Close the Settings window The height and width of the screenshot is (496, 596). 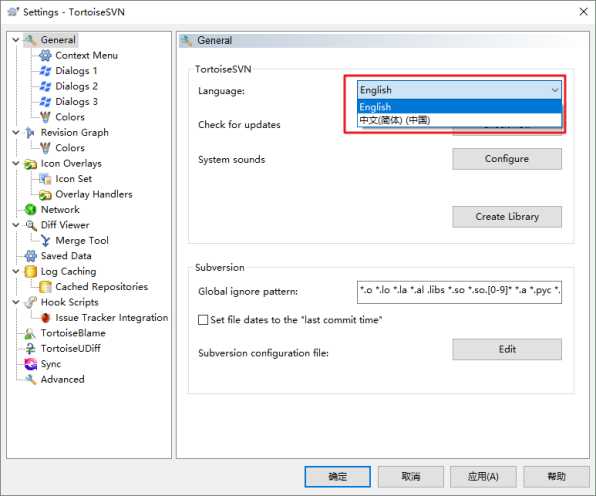583,12
